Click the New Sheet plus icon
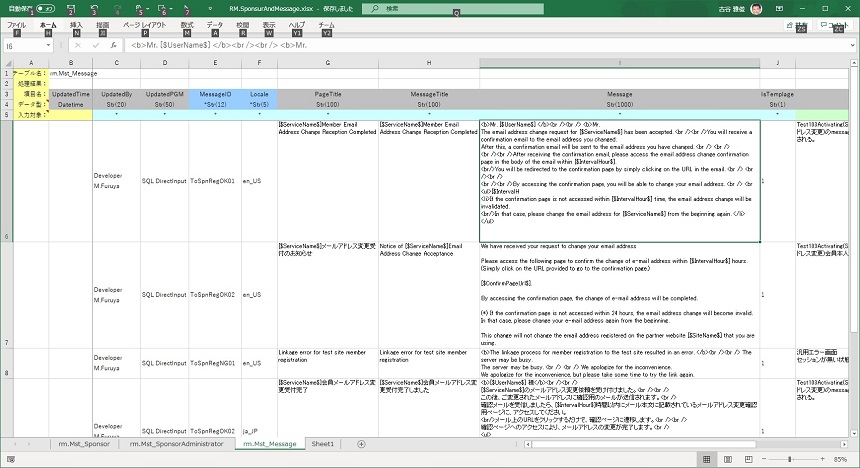Image resolution: width=860 pixels, height=468 pixels. click(x=361, y=444)
